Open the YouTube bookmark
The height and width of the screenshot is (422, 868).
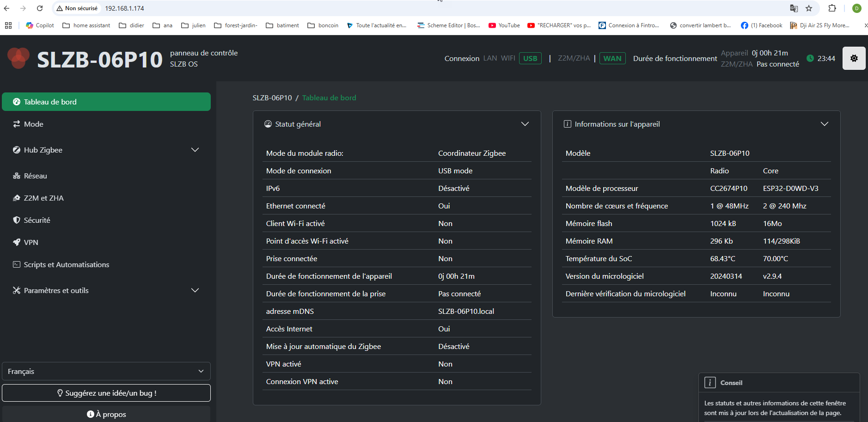(x=504, y=25)
